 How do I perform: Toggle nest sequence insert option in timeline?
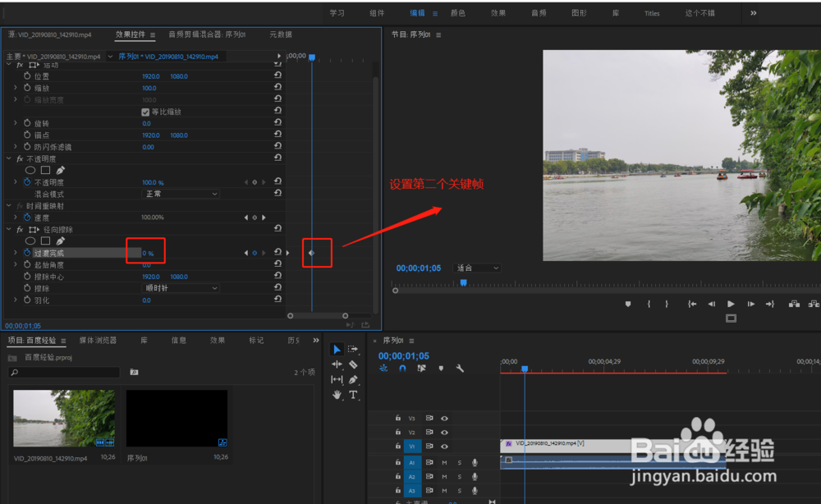pyautogui.click(x=383, y=369)
